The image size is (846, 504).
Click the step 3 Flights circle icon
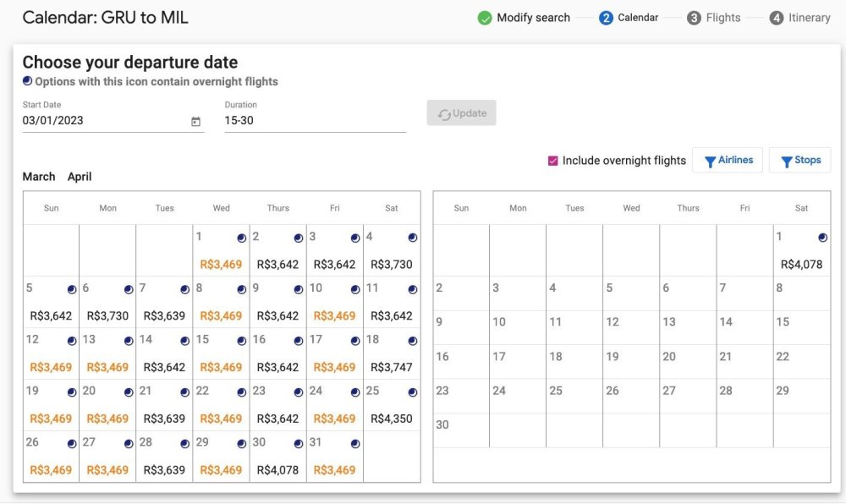[x=694, y=18]
